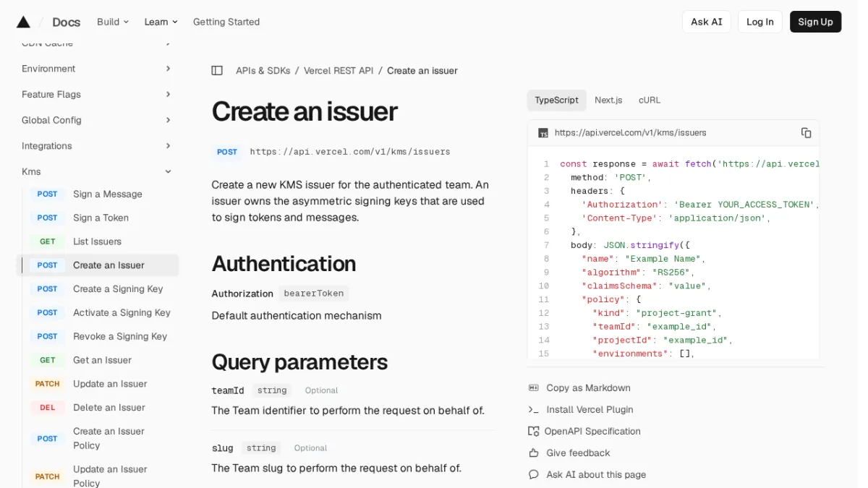Click Install Vercel Plugin link
868x488 pixels.
(x=590, y=410)
